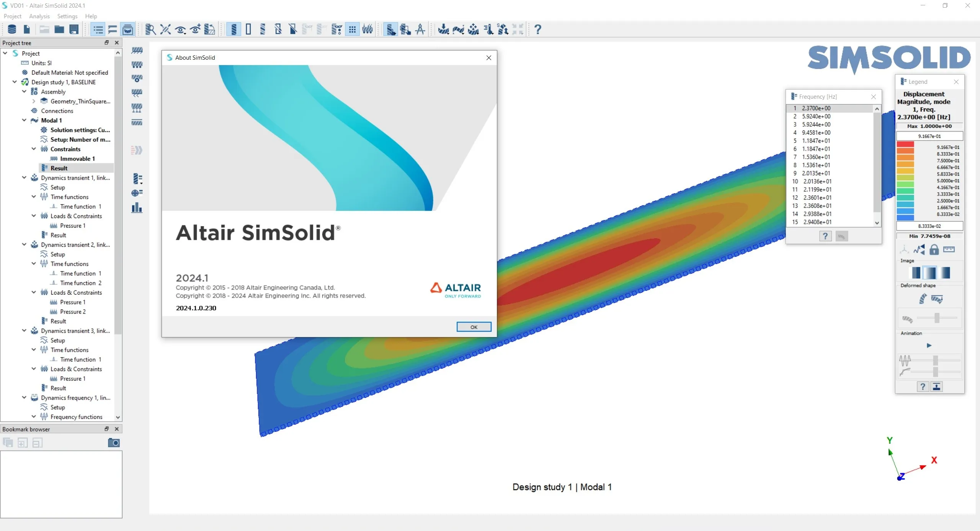
Task: Click the expand-all plus icon in Bookmark browser
Action: pos(23,443)
